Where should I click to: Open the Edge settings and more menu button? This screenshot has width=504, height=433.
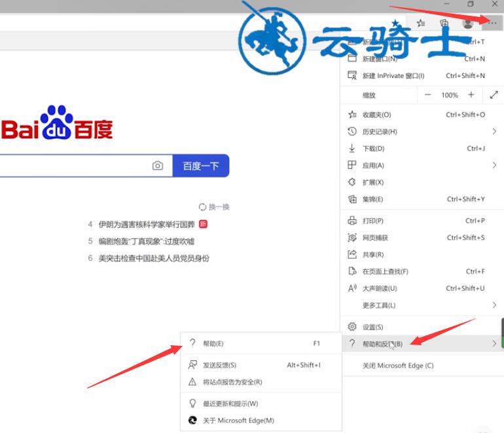click(x=492, y=23)
